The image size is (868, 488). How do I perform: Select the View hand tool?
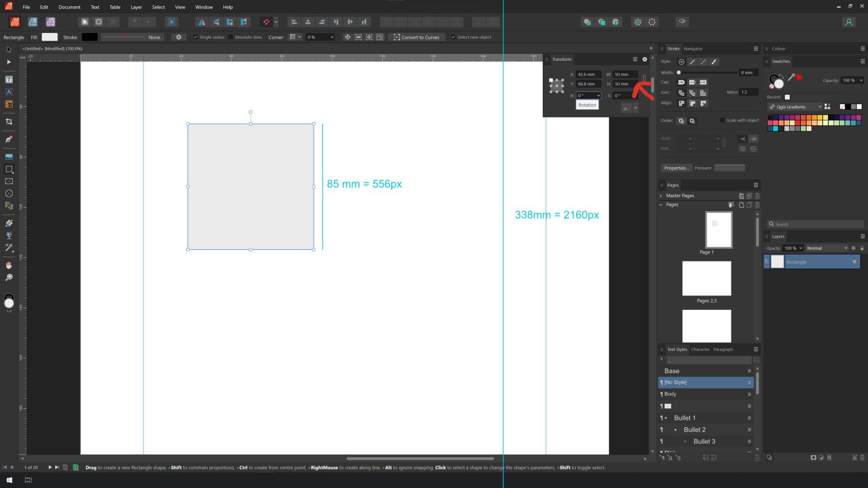tap(9, 265)
